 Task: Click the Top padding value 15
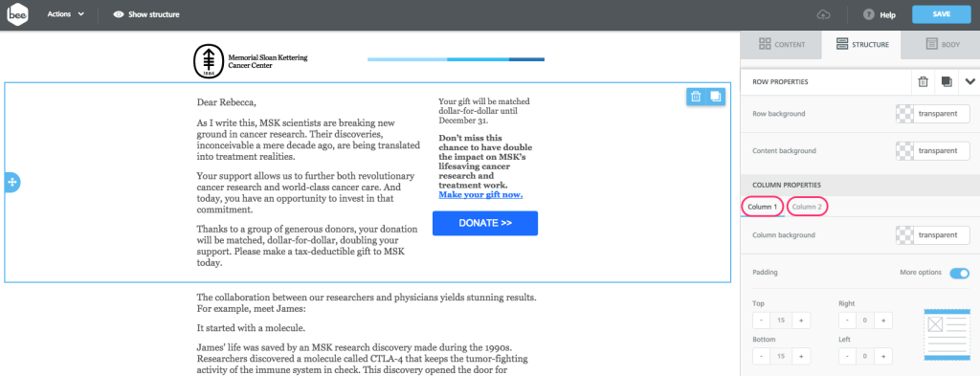coord(781,321)
